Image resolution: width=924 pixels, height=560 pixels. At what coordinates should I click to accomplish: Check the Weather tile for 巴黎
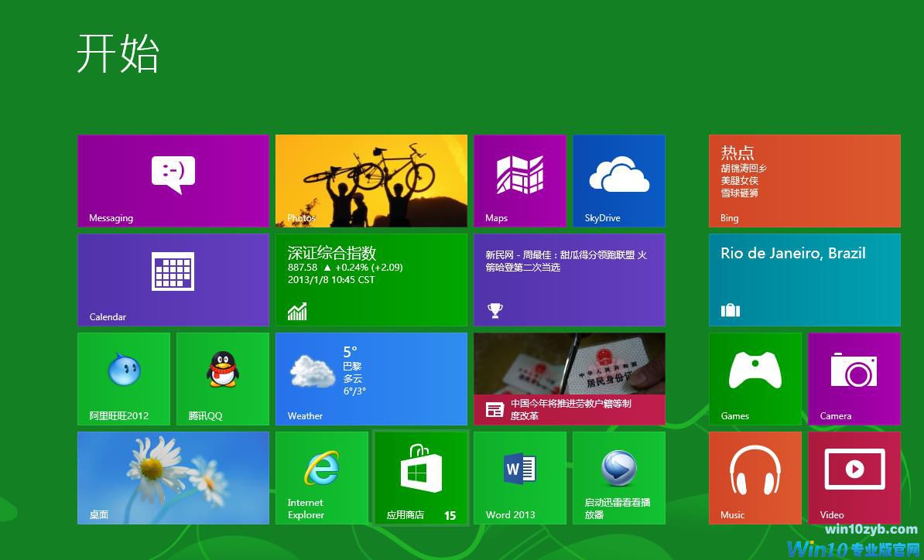point(371,378)
